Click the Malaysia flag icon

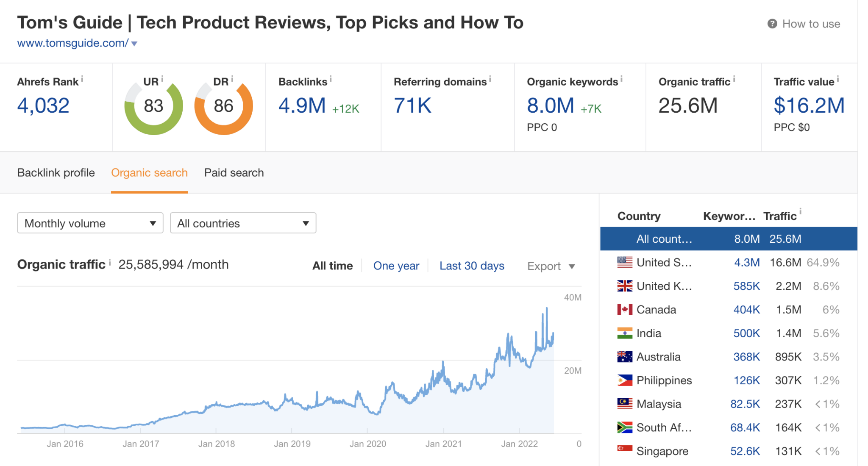[625, 404]
